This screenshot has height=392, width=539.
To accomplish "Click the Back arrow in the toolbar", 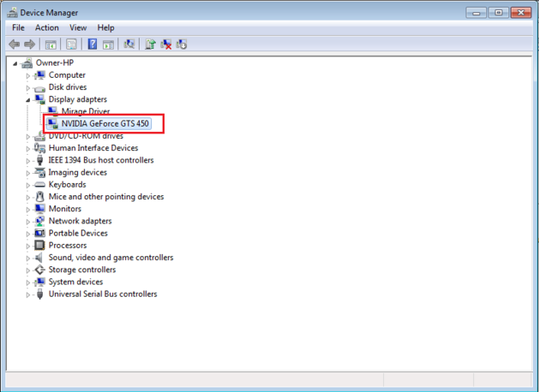I will [14, 45].
